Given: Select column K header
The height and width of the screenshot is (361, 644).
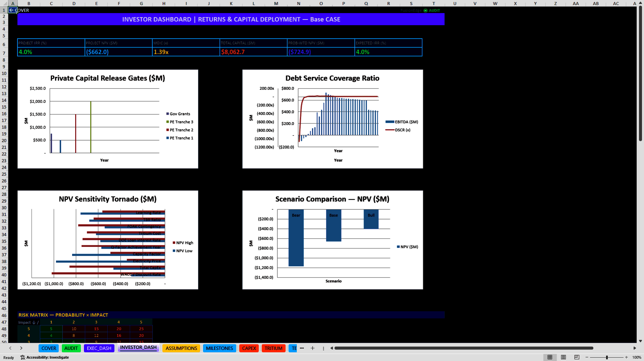Looking at the screenshot, I should click(x=231, y=3).
